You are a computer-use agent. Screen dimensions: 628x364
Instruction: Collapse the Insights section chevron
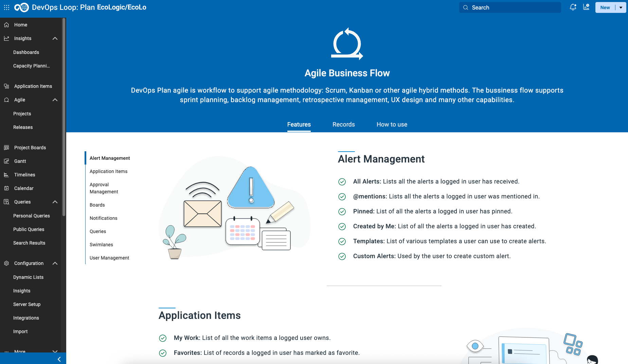tap(55, 38)
